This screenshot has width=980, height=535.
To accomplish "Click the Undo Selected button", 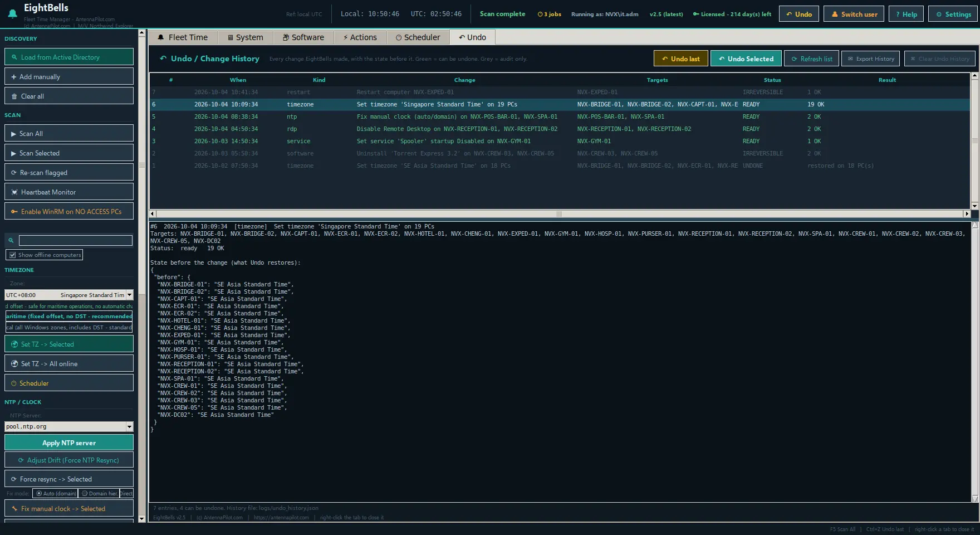I will [x=746, y=59].
